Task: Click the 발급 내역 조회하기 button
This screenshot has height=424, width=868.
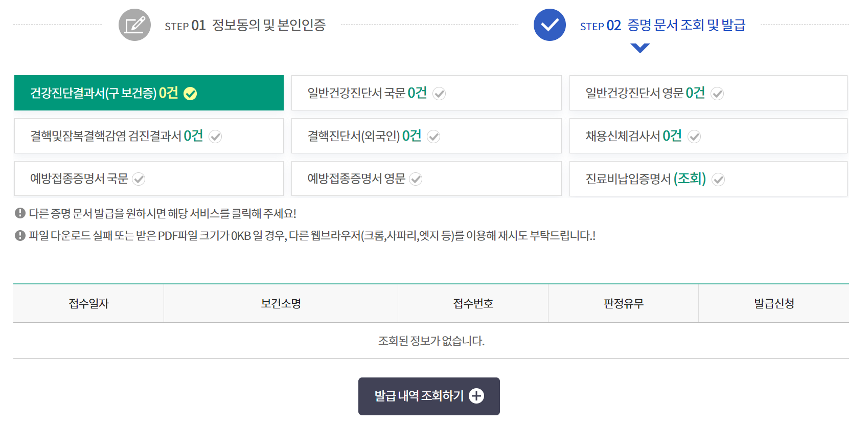Action: (429, 396)
